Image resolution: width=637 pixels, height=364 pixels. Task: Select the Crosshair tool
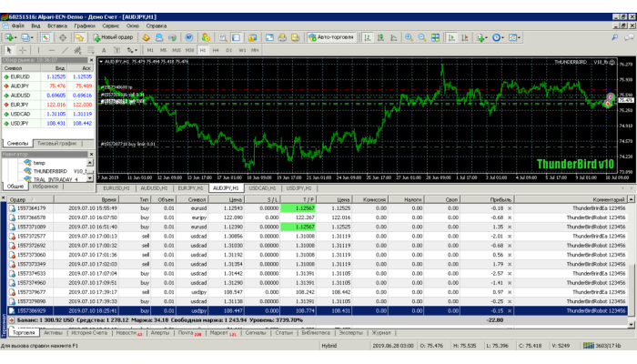(x=25, y=50)
